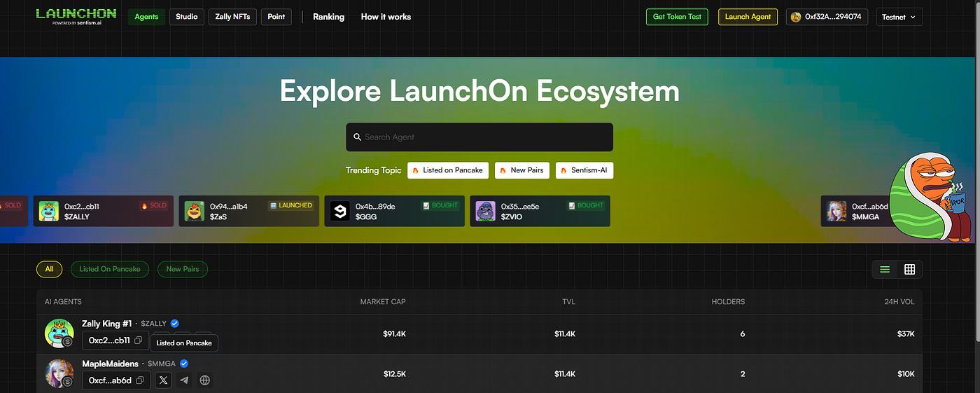Viewport: 980px width, 393px height.
Task: Click the fire icon on Sentism-AI topic
Action: point(563,170)
